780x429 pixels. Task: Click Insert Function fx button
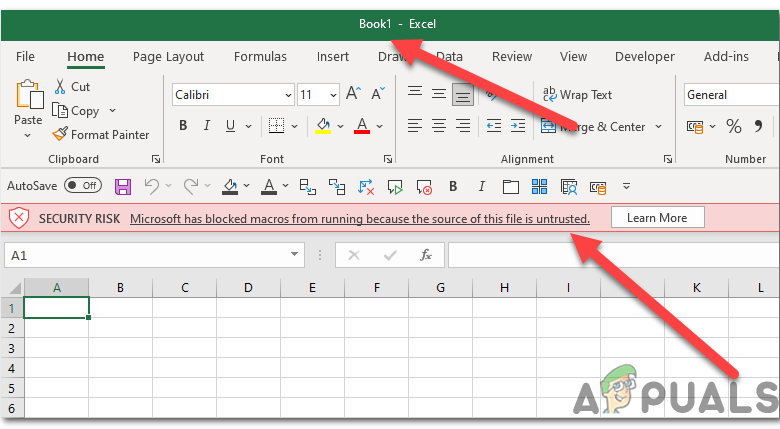pos(426,255)
